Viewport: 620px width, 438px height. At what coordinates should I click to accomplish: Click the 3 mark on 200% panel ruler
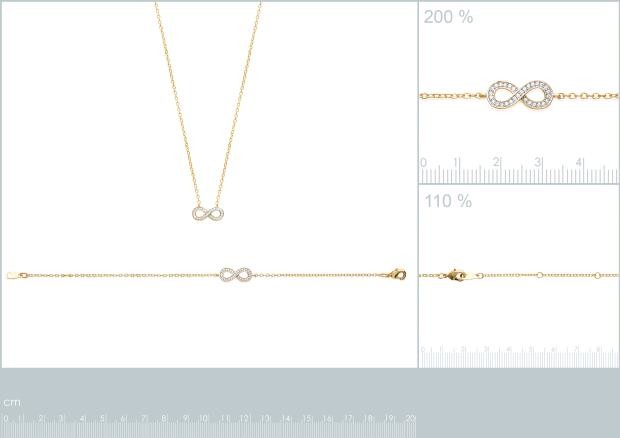(x=537, y=162)
